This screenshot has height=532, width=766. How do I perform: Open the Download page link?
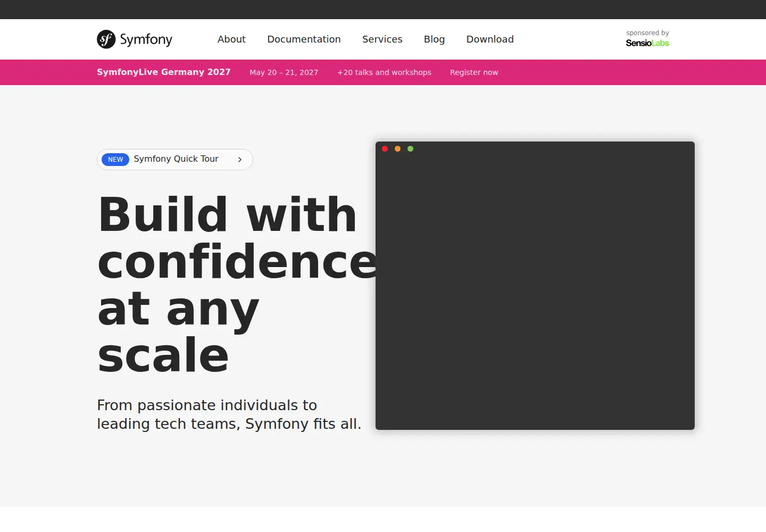490,39
